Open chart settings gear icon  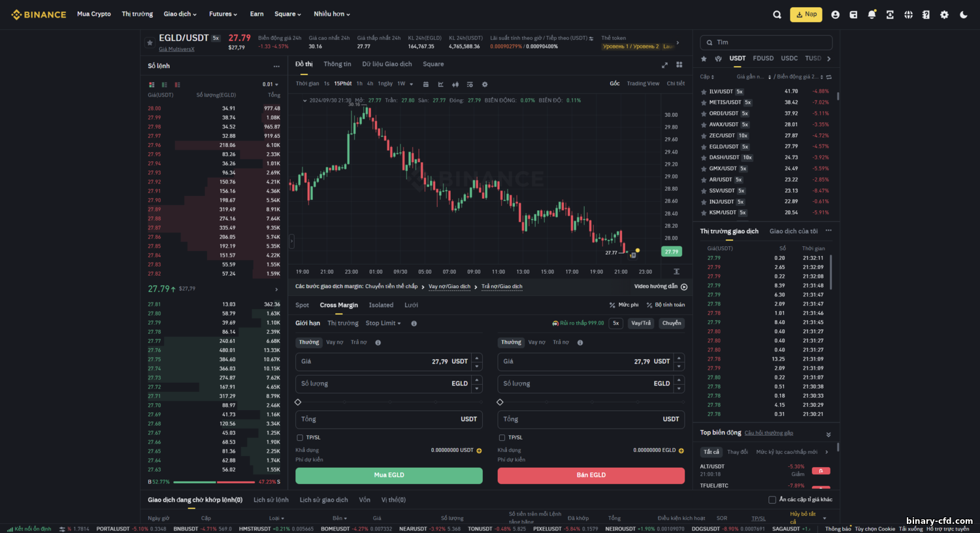coord(485,84)
